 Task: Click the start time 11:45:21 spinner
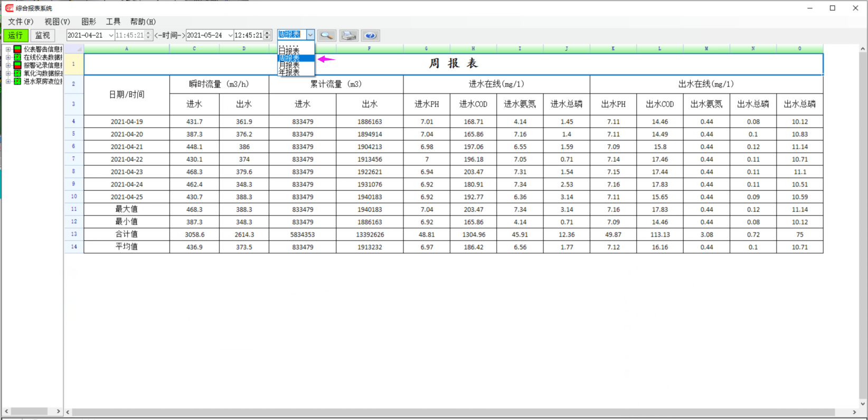pyautogui.click(x=148, y=35)
